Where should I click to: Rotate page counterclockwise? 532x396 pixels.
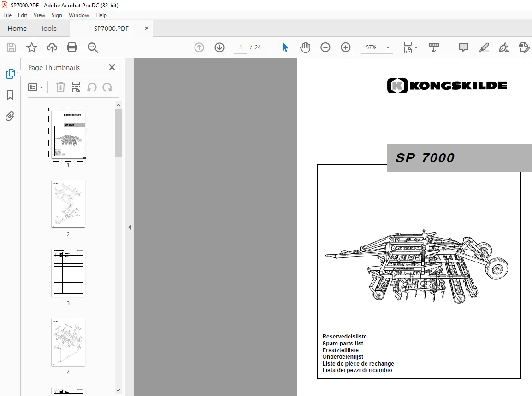coord(92,87)
